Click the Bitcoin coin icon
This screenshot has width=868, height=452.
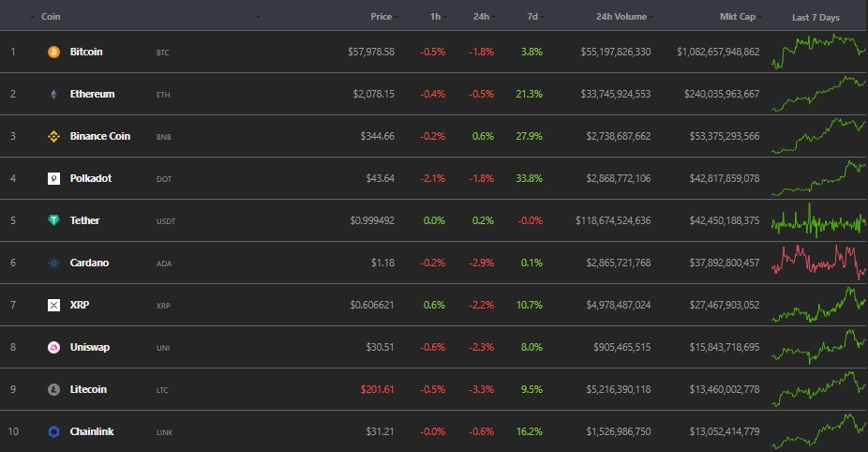pos(53,52)
